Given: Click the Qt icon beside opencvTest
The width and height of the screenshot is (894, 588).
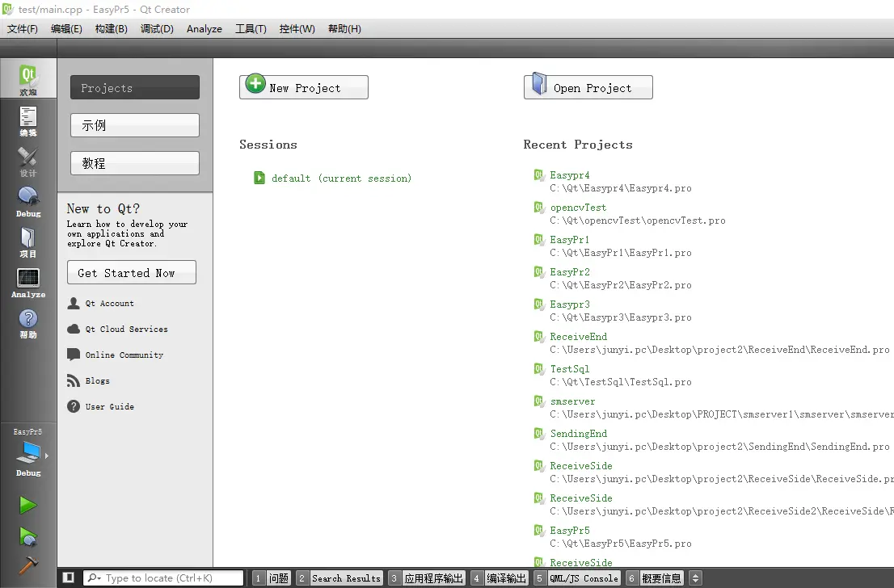Looking at the screenshot, I should coord(539,208).
